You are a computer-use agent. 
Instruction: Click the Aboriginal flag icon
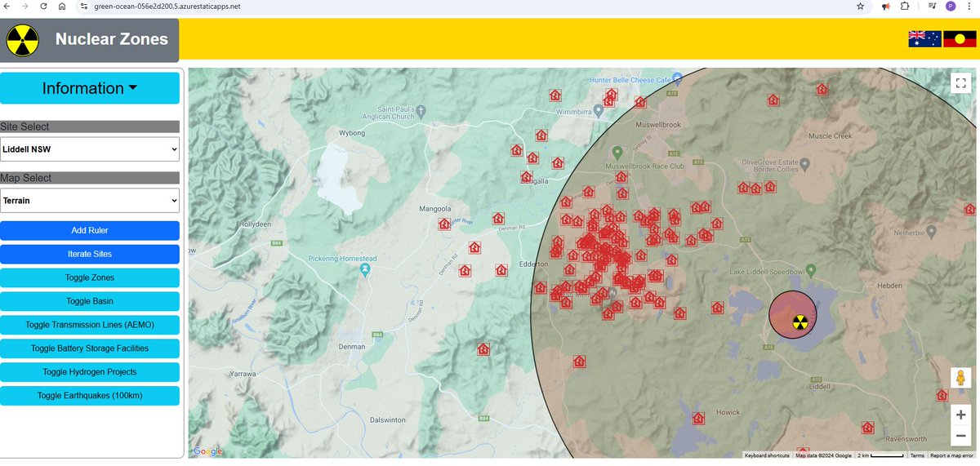pos(960,38)
